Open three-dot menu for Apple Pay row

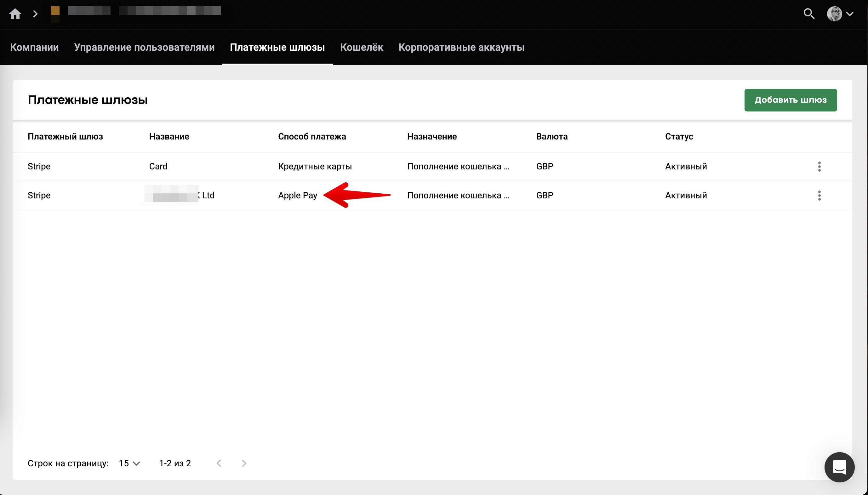pos(819,196)
